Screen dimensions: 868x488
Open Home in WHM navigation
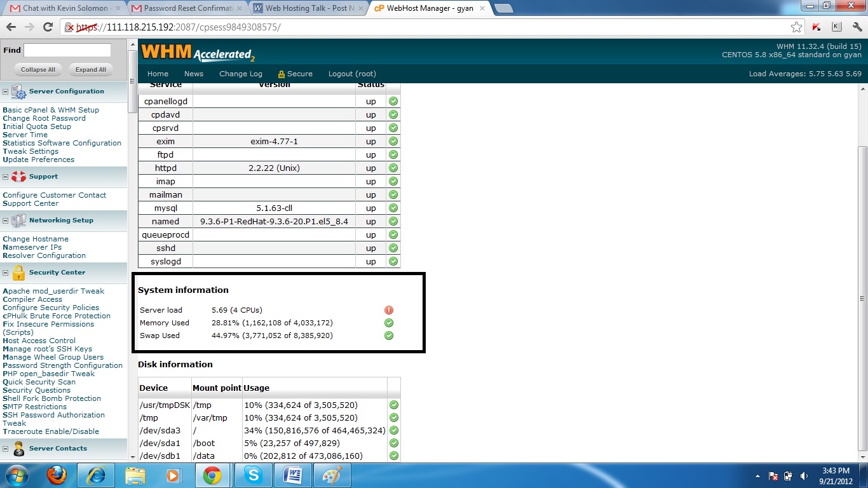pos(158,74)
